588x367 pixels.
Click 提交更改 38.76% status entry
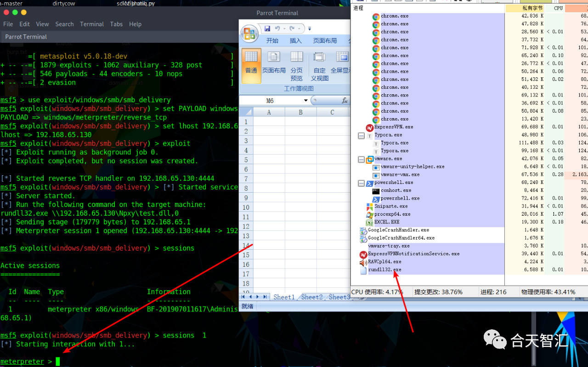(x=439, y=292)
